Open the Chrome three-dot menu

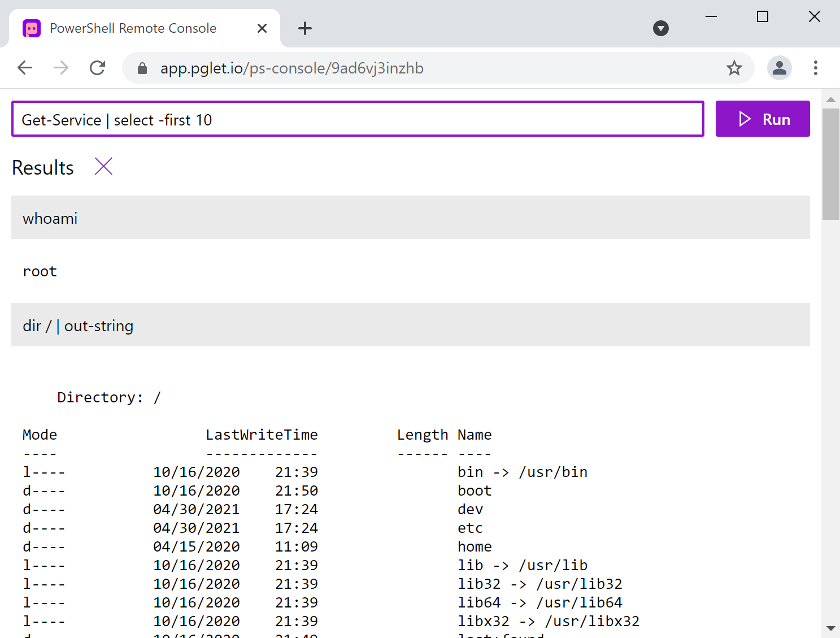[x=815, y=68]
